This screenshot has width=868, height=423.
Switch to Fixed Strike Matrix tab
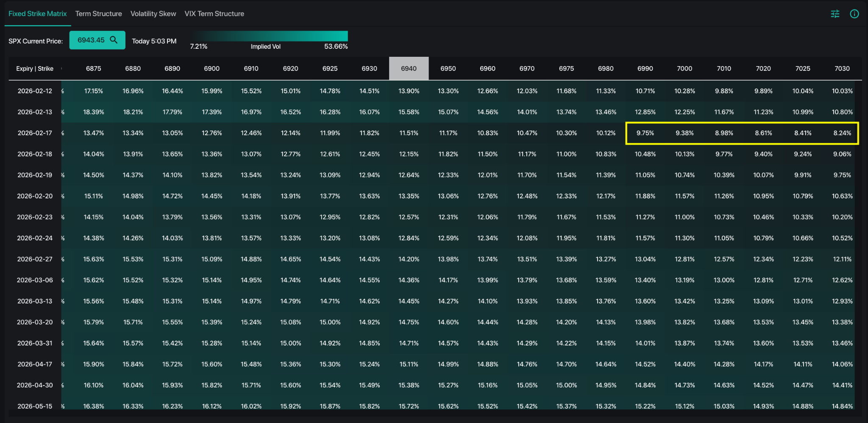(x=38, y=14)
